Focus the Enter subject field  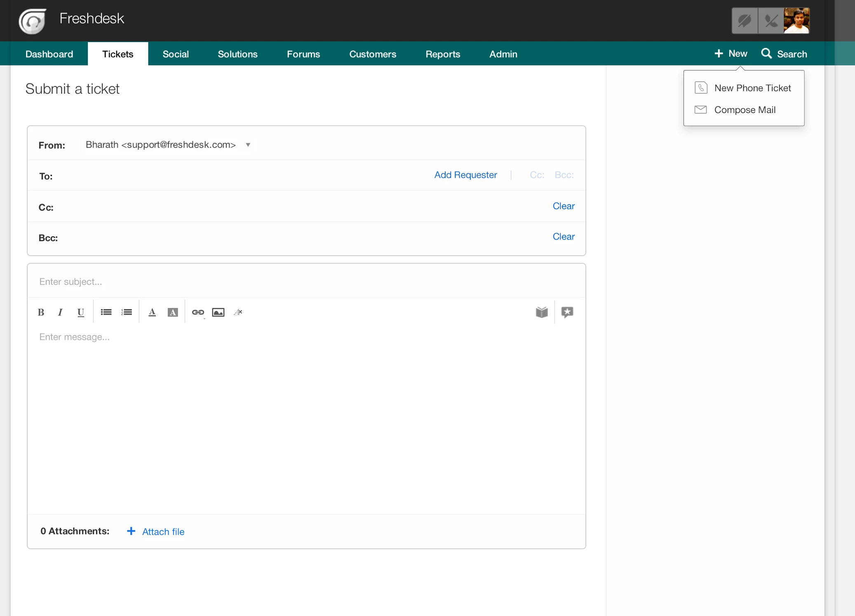tap(306, 282)
